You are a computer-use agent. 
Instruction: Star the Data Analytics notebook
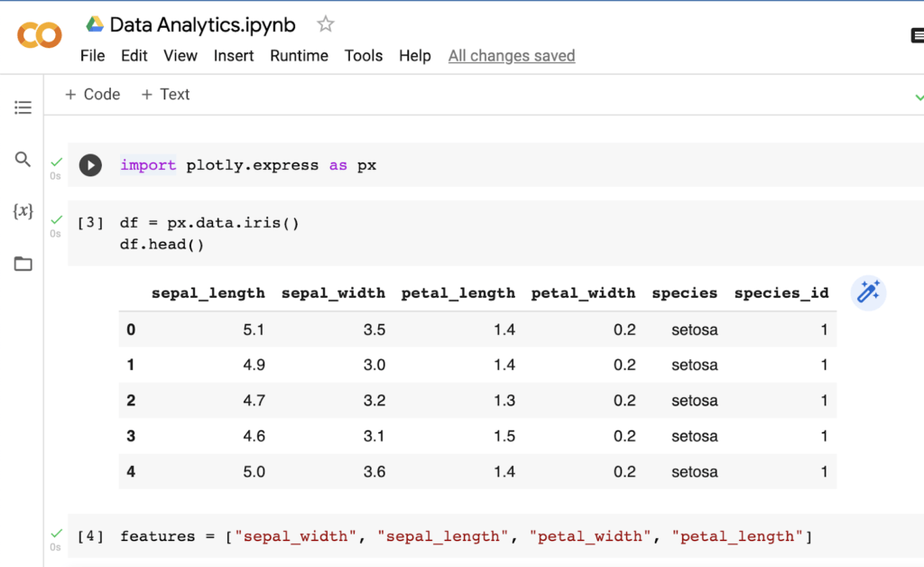click(324, 24)
